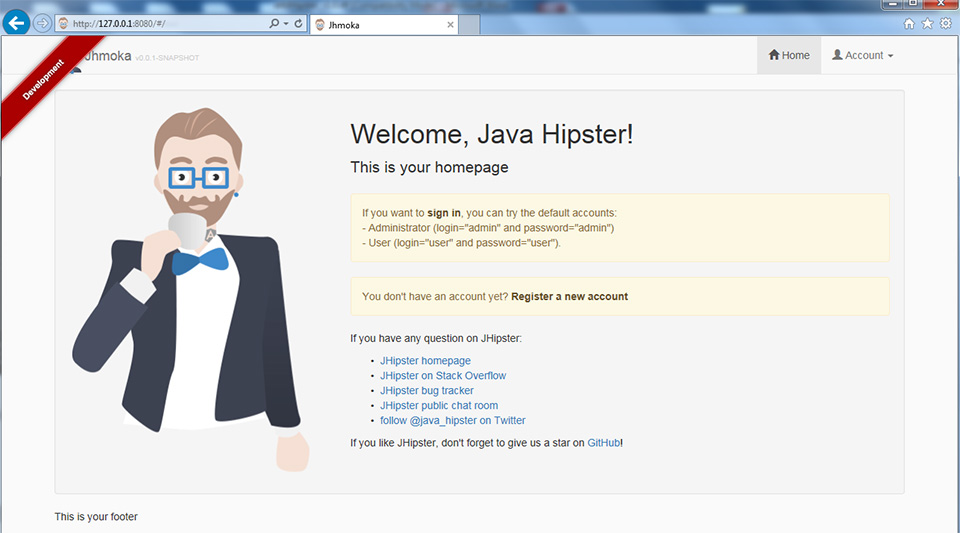Viewport: 960px width, 533px height.
Task: Click the User login credentials line
Action: (x=461, y=243)
